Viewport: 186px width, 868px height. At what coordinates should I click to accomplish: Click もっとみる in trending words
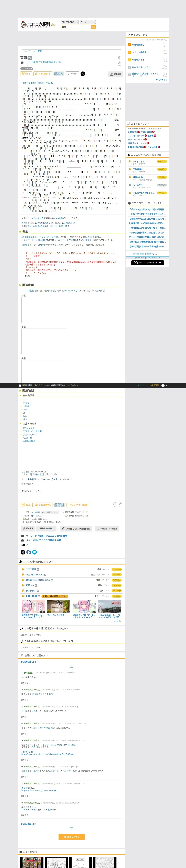(161, 80)
